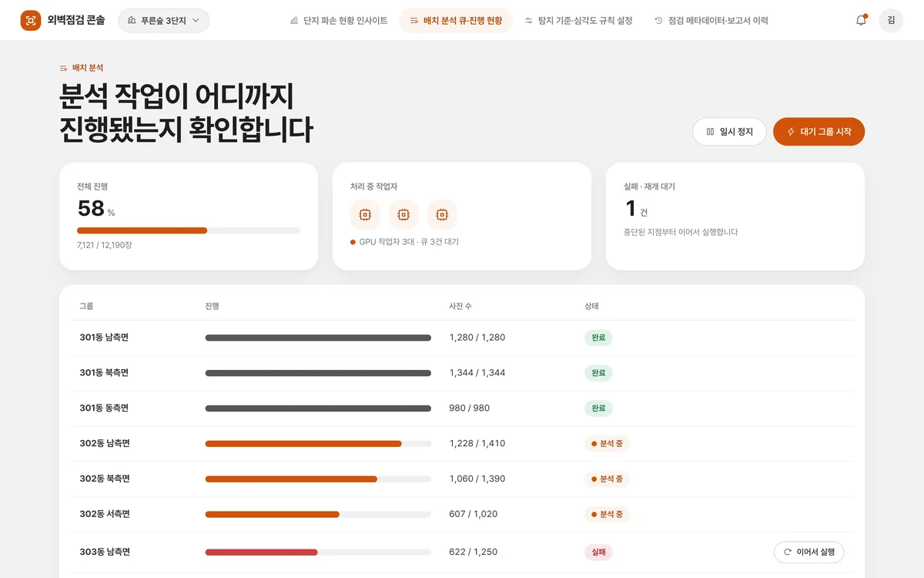Click the third GPU worker chip icon
The image size is (924, 578).
(x=442, y=214)
